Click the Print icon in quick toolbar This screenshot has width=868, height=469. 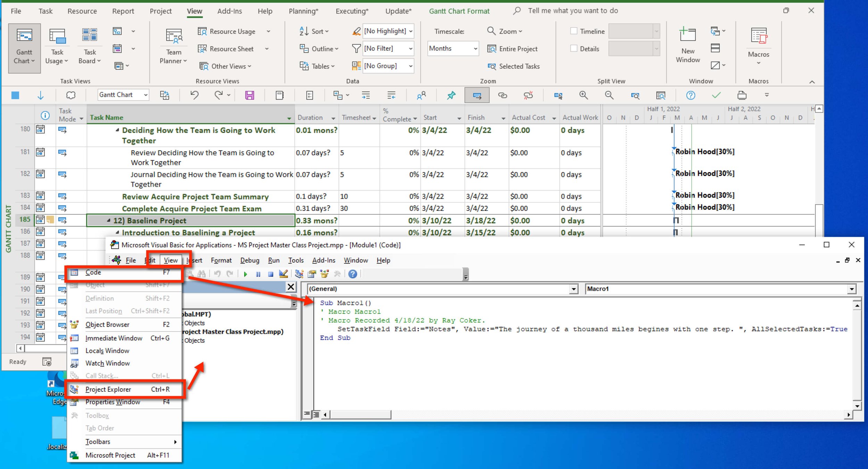tap(742, 95)
